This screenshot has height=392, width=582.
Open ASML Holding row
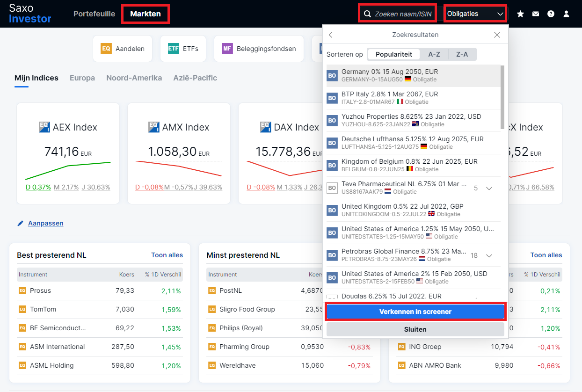point(100,365)
